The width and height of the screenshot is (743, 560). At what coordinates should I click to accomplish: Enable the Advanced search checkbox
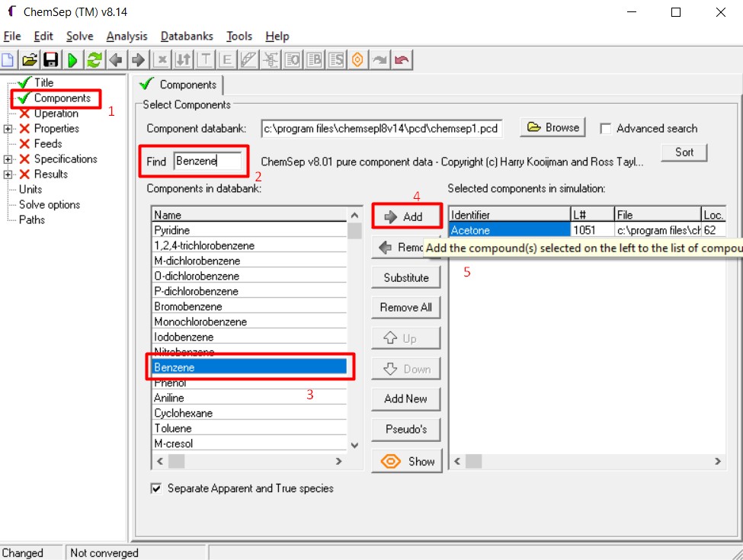[x=606, y=129]
